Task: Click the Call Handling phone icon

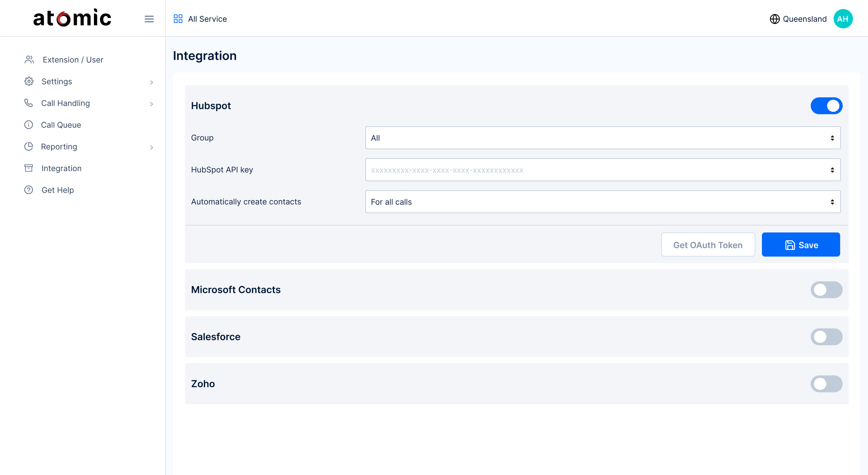Action: [x=28, y=103]
